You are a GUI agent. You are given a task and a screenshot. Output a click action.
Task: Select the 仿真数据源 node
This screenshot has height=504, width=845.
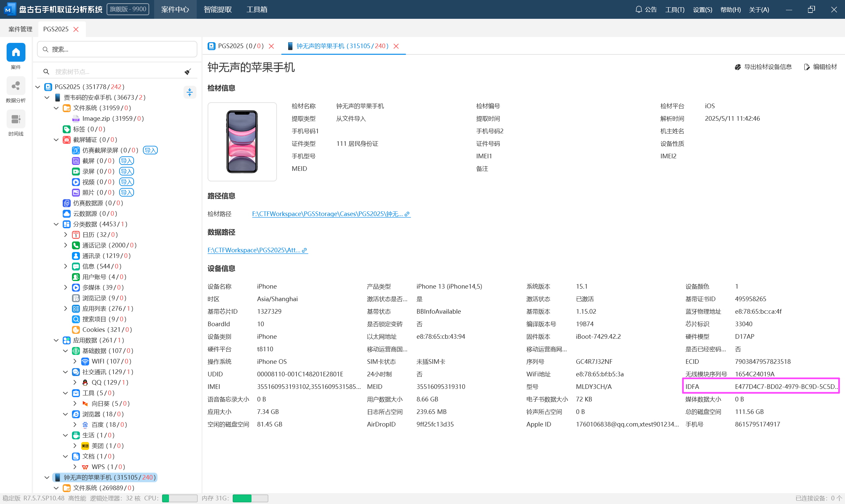click(x=93, y=203)
